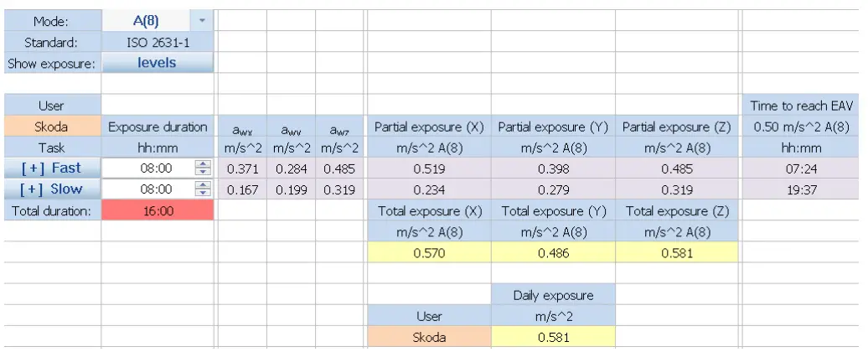Click the ISO 2631-1 standard cell
Viewport: 868px width, 352px height.
pyautogui.click(x=158, y=41)
